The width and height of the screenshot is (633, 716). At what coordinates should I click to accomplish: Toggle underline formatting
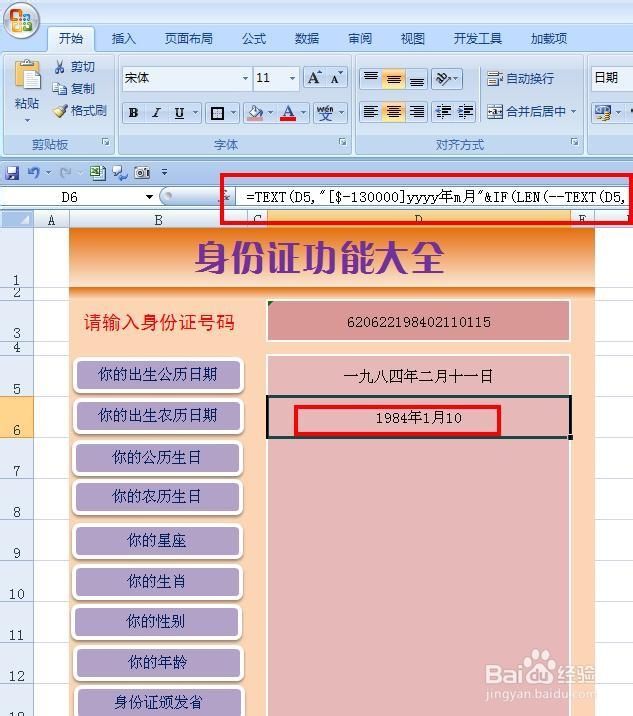point(179,113)
